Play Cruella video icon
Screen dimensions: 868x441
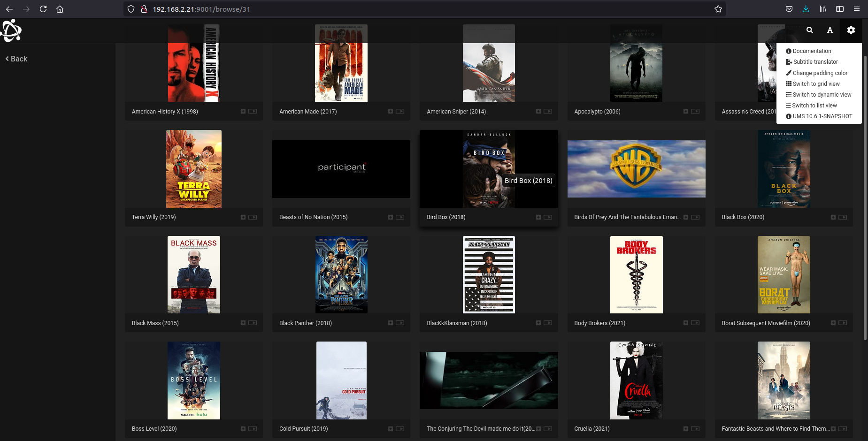pyautogui.click(x=695, y=429)
